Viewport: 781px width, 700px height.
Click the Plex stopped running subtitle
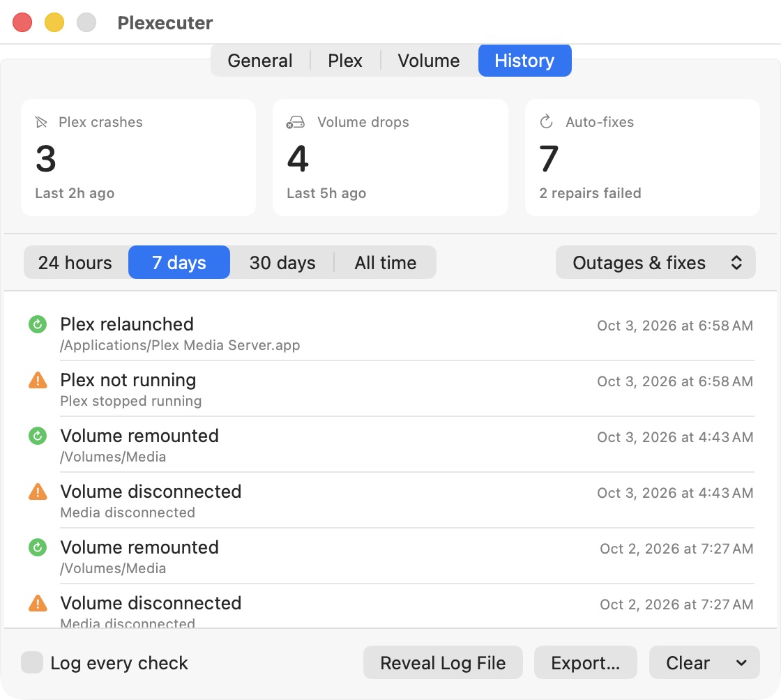(x=131, y=401)
